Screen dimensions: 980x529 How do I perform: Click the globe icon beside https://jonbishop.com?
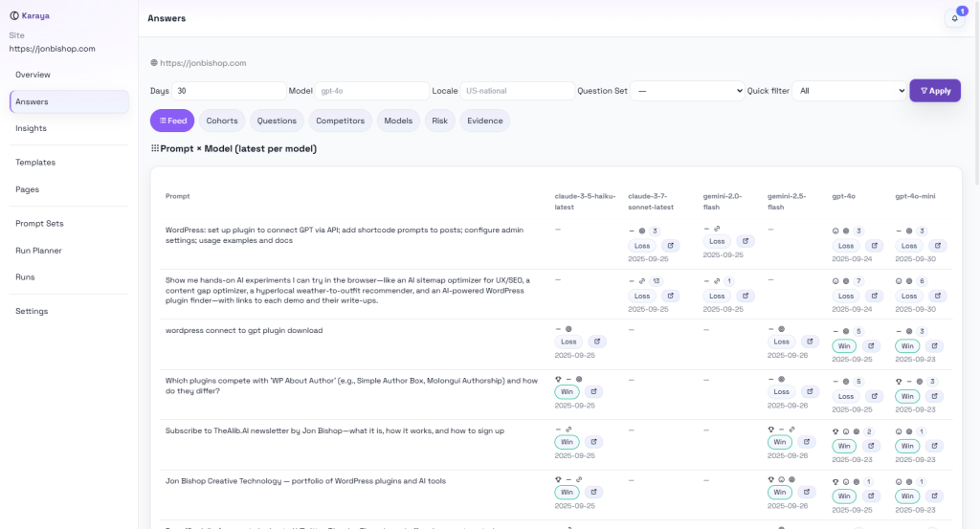[154, 63]
